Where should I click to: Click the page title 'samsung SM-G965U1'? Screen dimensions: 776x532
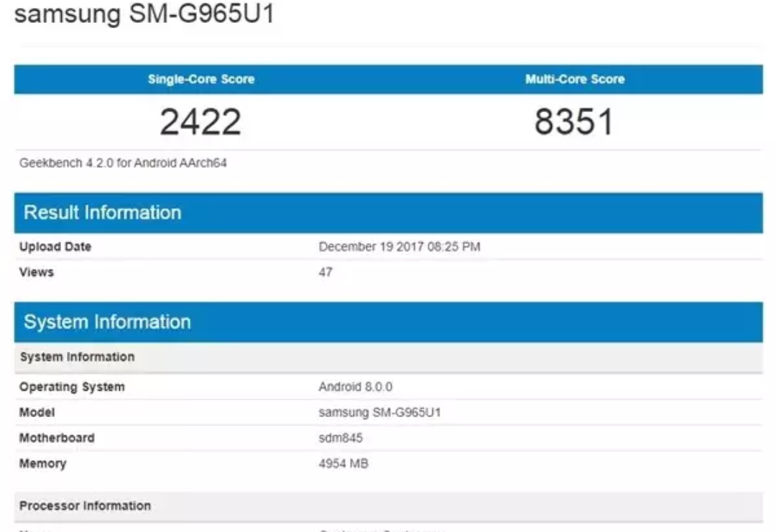(144, 14)
